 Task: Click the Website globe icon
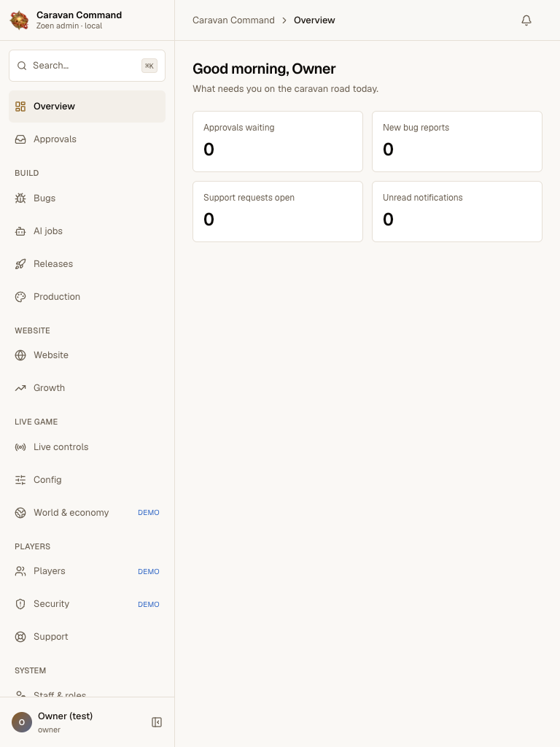coord(20,355)
